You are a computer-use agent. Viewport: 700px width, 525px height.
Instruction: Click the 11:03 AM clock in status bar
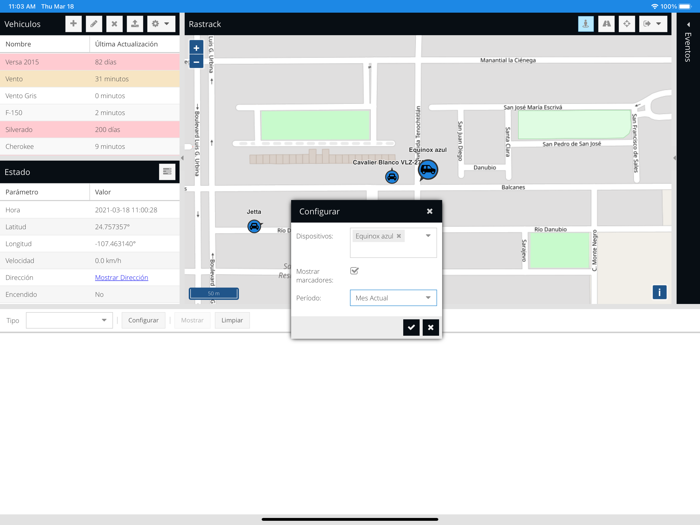pyautogui.click(x=22, y=6)
